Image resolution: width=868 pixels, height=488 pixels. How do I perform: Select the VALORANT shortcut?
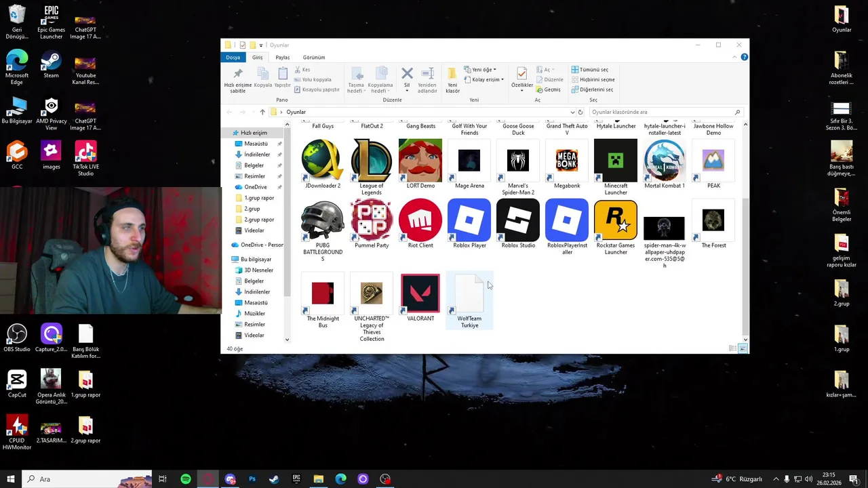[x=420, y=298]
